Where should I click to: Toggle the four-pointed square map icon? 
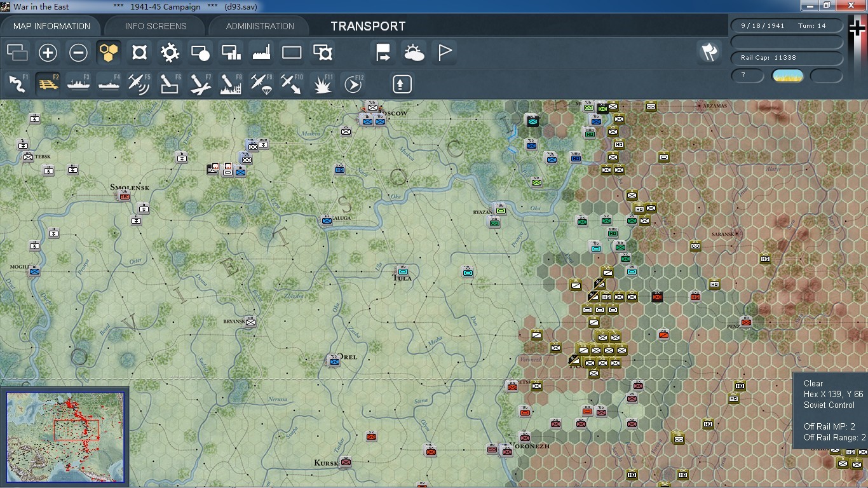click(139, 53)
